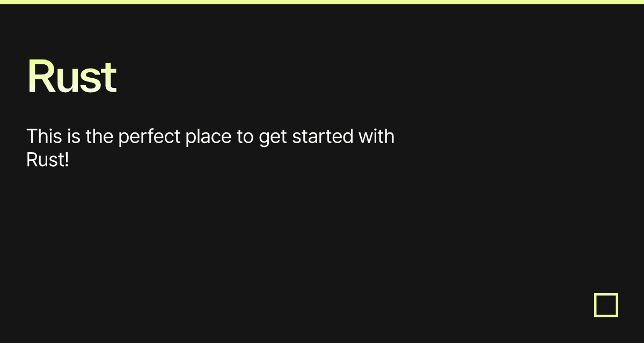This screenshot has width=644, height=343.
Task: Click the word "the" in the description
Action: (x=99, y=137)
